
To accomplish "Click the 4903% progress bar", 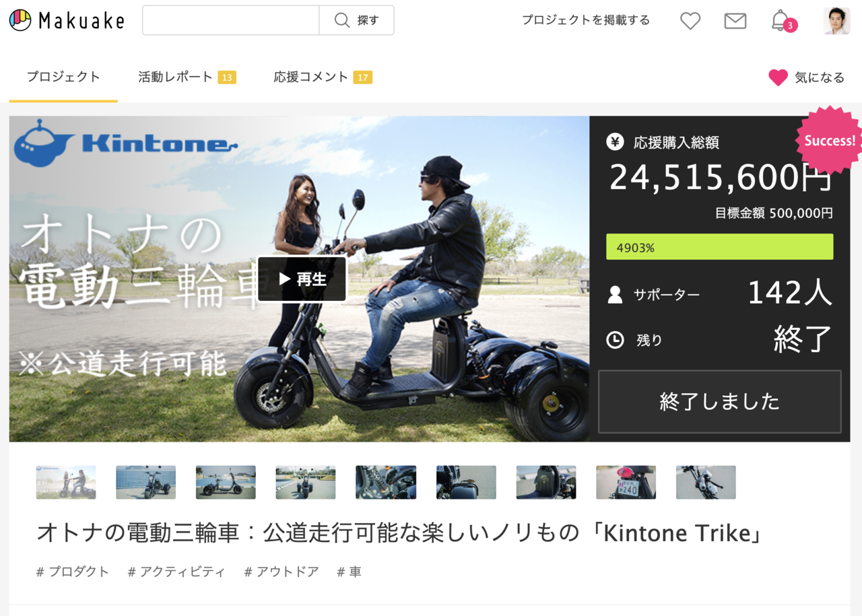I will [719, 247].
